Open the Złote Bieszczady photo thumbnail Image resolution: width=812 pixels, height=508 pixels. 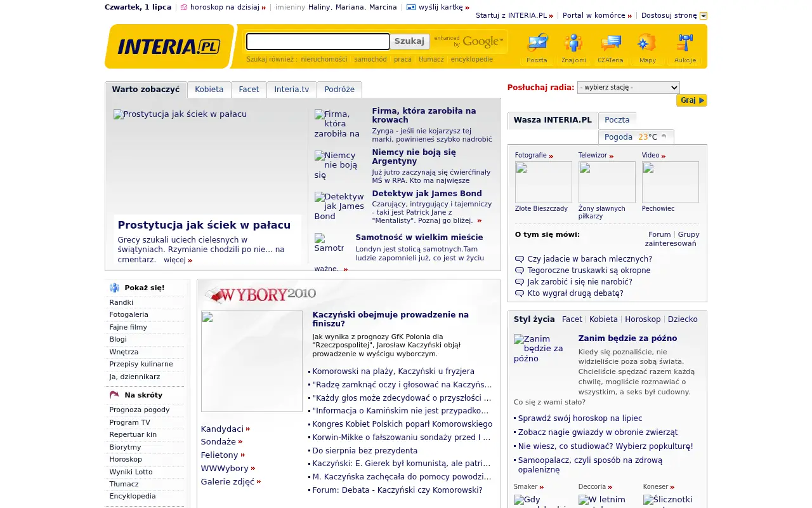pyautogui.click(x=543, y=182)
